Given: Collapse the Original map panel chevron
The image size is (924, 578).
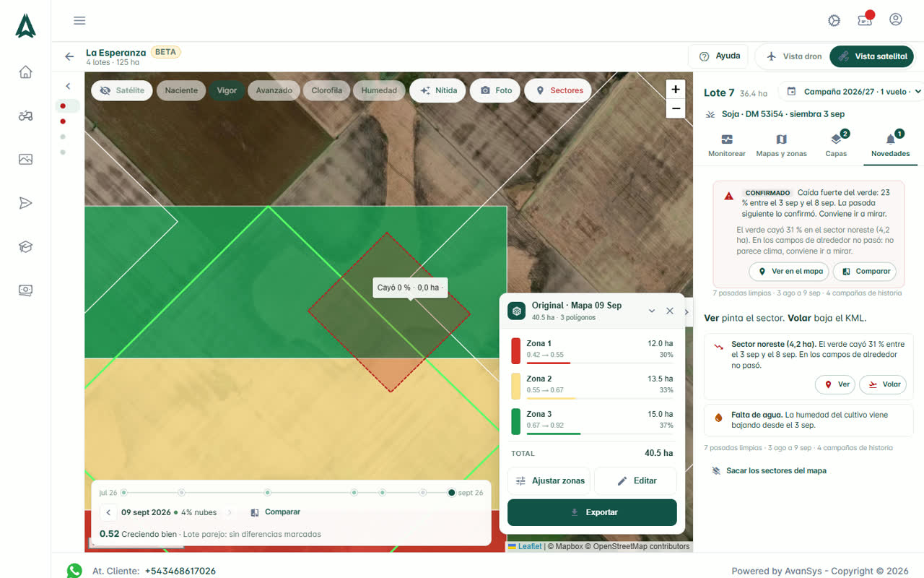Looking at the screenshot, I should click(652, 311).
